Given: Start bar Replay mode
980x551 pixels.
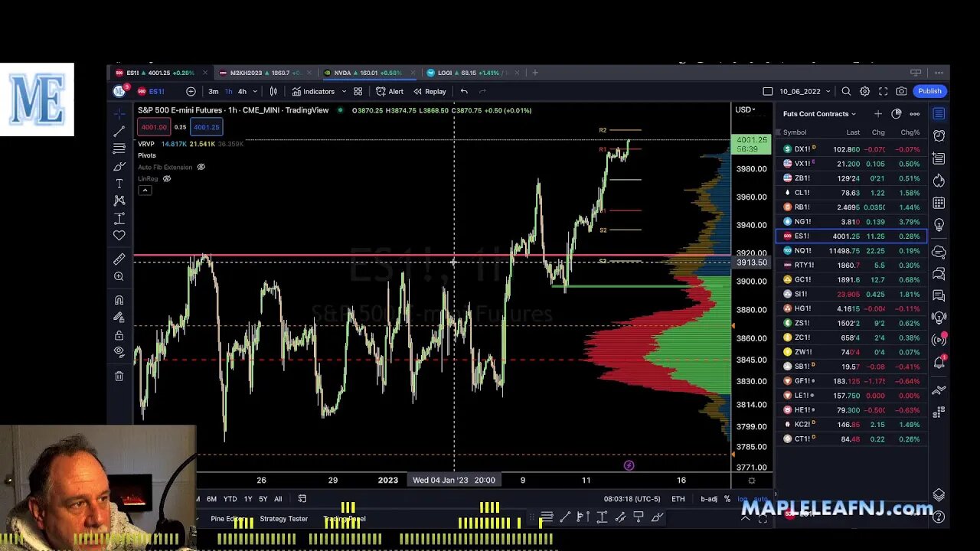Looking at the screenshot, I should tap(430, 91).
